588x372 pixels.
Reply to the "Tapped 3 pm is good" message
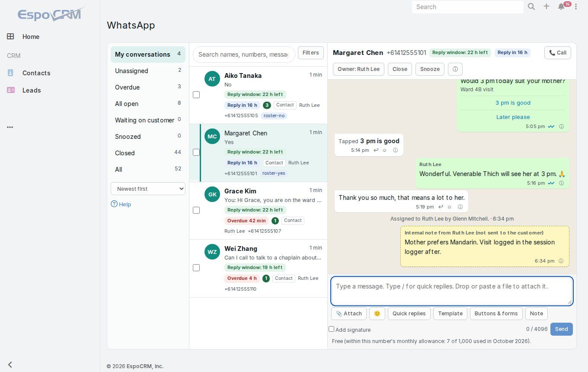(376, 150)
